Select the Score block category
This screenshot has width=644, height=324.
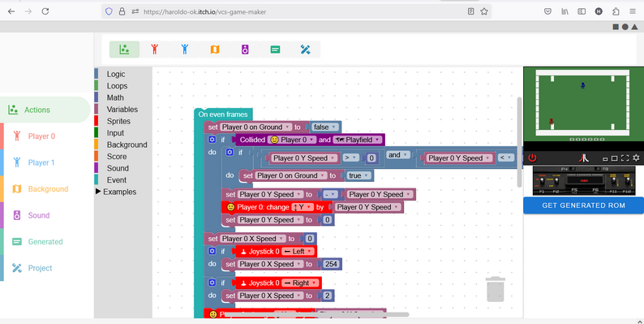(117, 156)
